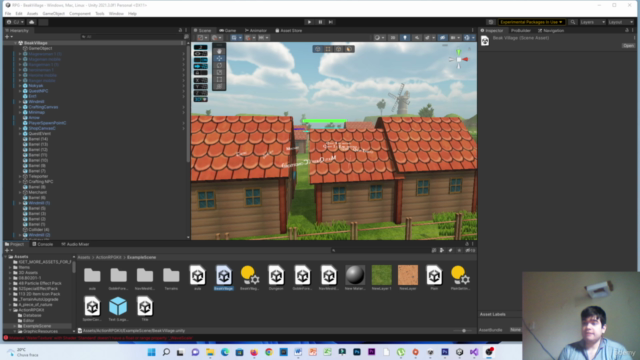Step one frame forward
Image resolution: width=640 pixels, height=360 pixels.
point(331,22)
